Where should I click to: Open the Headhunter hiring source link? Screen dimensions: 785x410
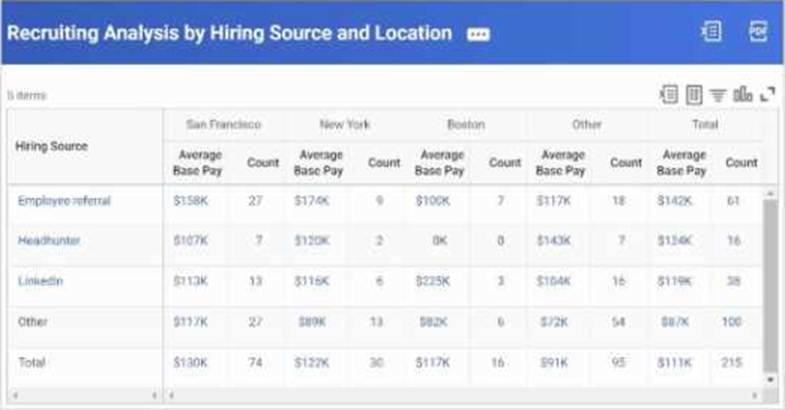(x=49, y=241)
